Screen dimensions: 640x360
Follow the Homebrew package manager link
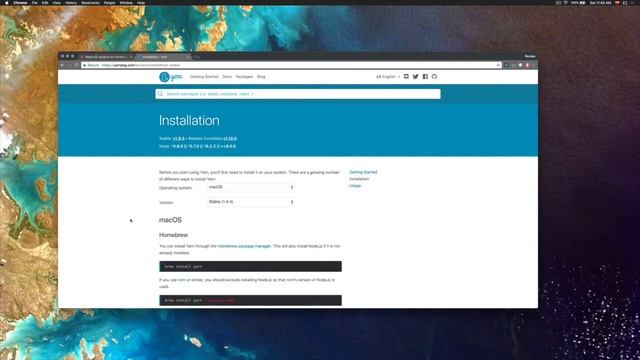click(x=244, y=246)
